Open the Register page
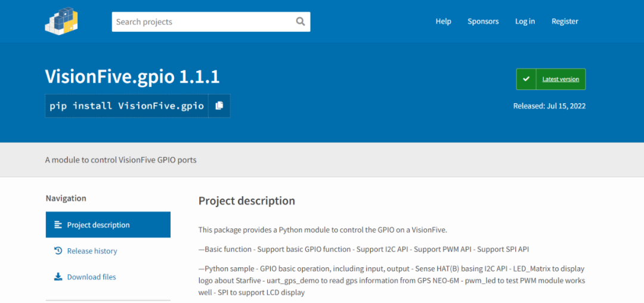The height and width of the screenshot is (303, 644). click(x=565, y=21)
